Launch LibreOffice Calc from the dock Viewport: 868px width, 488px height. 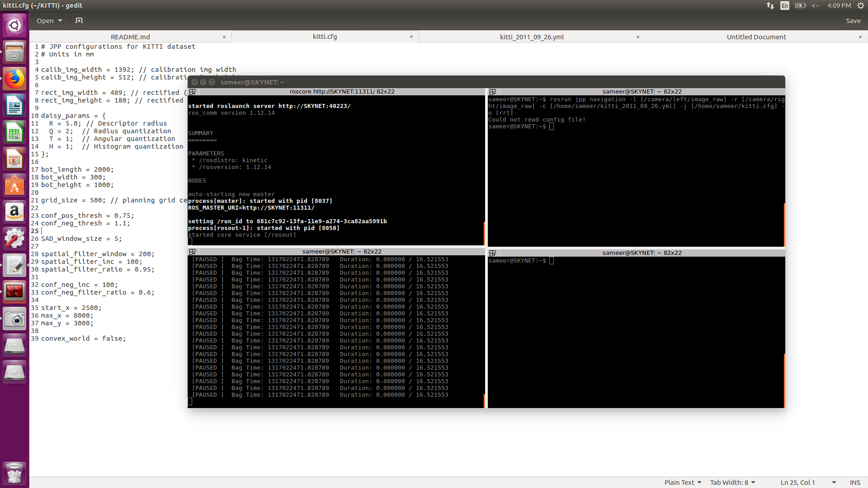[15, 132]
